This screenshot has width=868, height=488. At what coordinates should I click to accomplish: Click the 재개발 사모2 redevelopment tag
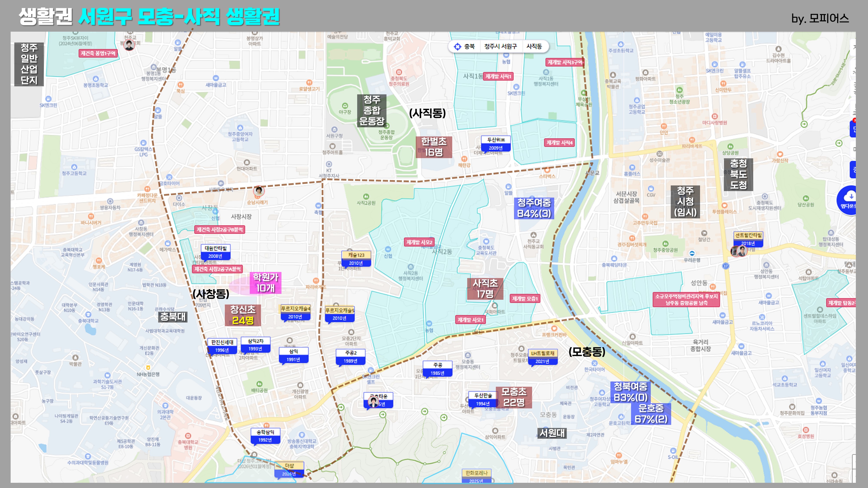click(x=419, y=242)
